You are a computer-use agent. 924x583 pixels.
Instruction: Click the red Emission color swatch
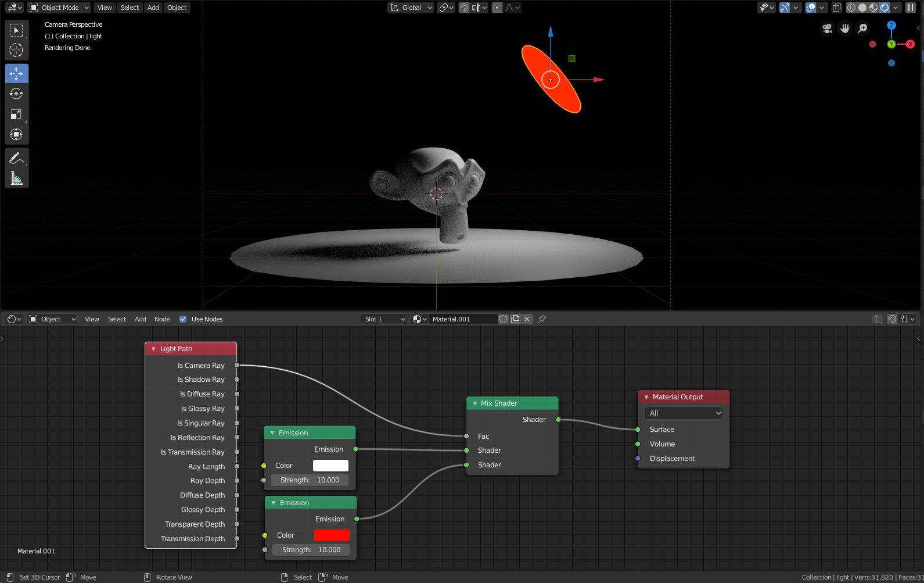click(x=332, y=535)
